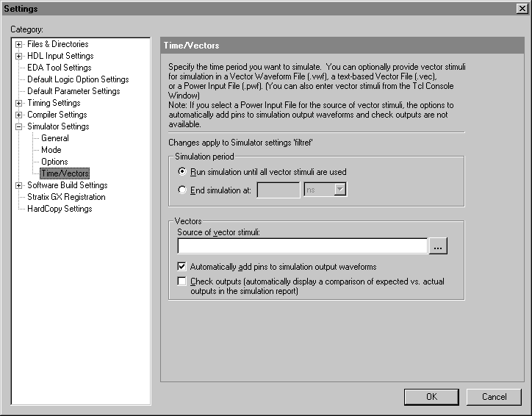Select General under Simulator Settings
The width and height of the screenshot is (532, 416).
point(55,138)
